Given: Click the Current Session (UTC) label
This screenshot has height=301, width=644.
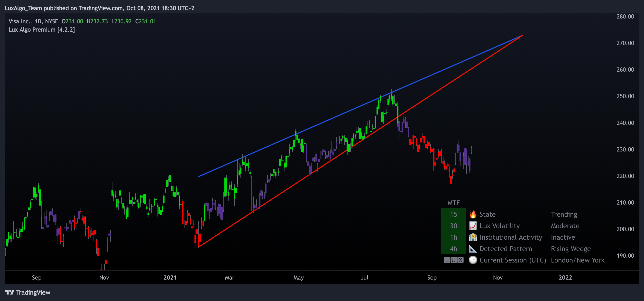Looking at the screenshot, I should point(513,260).
